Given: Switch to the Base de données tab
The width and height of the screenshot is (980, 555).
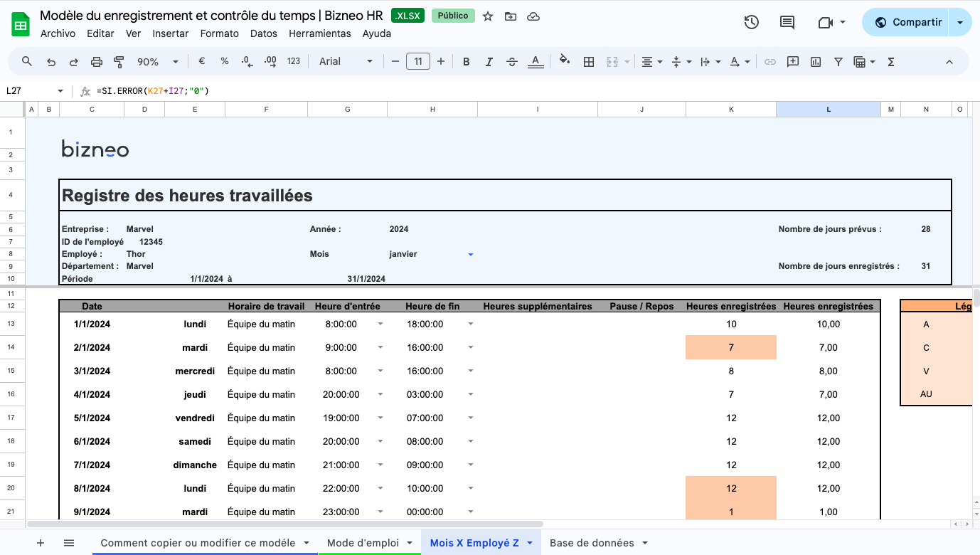Looking at the screenshot, I should coord(599,543).
